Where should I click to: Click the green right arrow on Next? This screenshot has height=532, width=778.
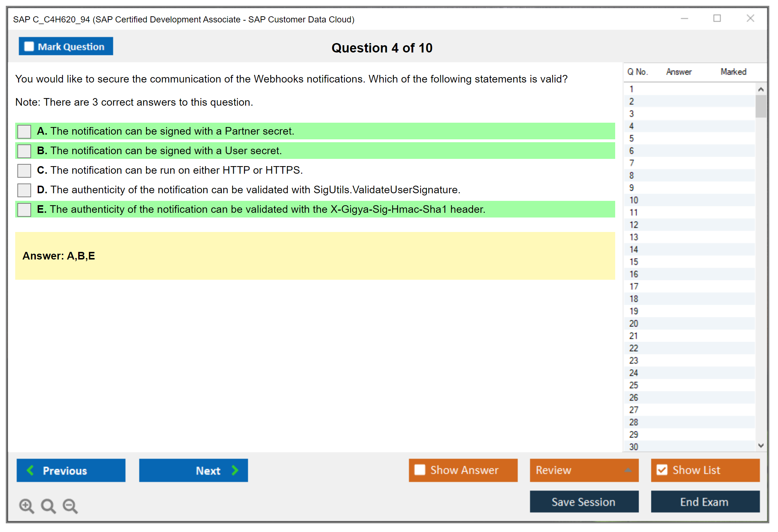[235, 470]
